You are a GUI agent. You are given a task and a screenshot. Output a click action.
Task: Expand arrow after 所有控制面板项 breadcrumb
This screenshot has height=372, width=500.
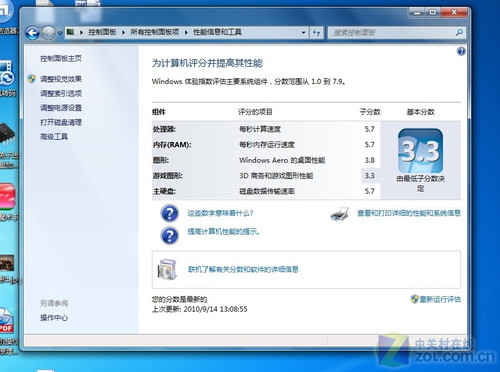point(186,32)
